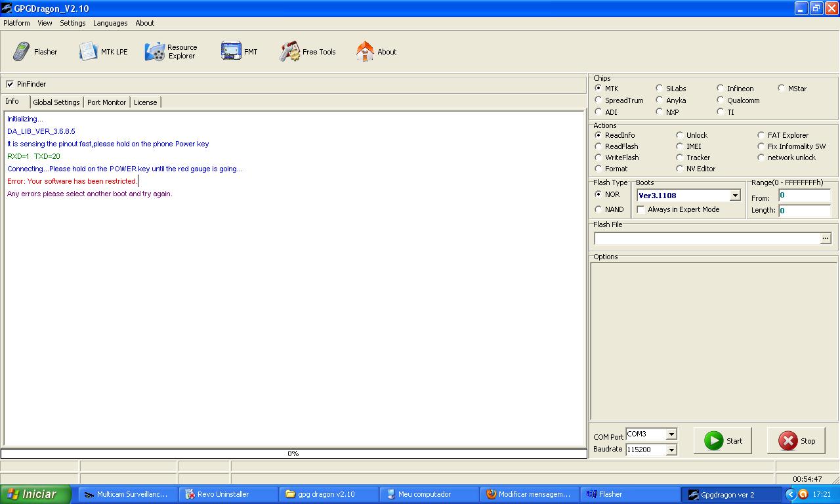Choose Fix Informality SW action

[x=761, y=146]
